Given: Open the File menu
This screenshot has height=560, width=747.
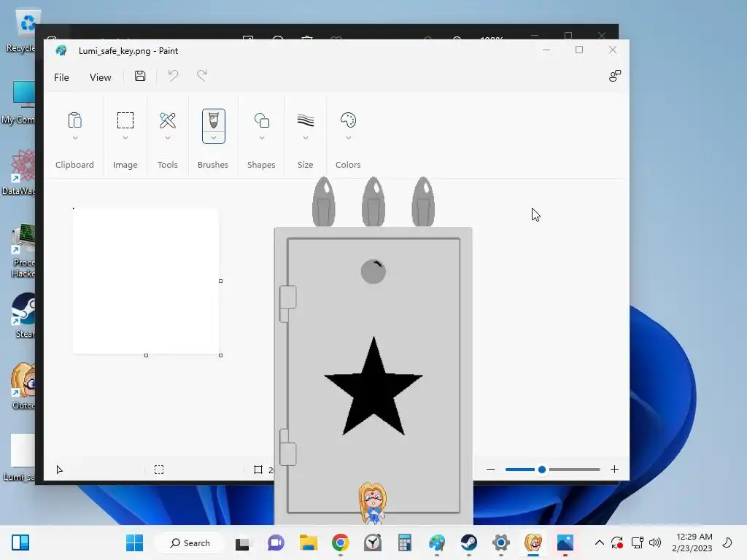Looking at the screenshot, I should point(61,77).
